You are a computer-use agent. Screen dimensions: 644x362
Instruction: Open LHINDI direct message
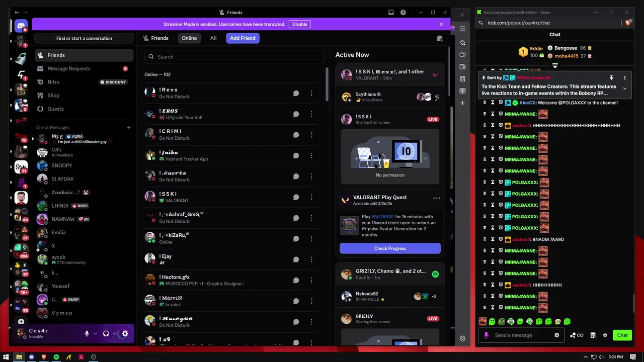(84, 206)
